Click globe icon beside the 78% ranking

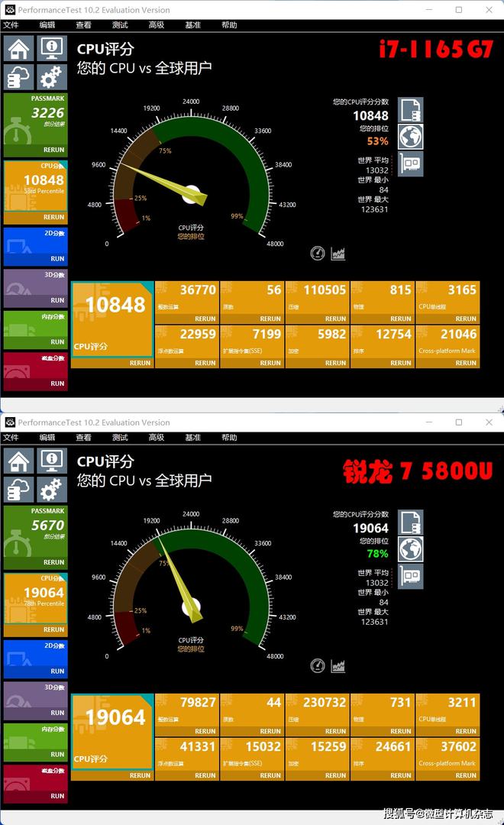point(410,549)
